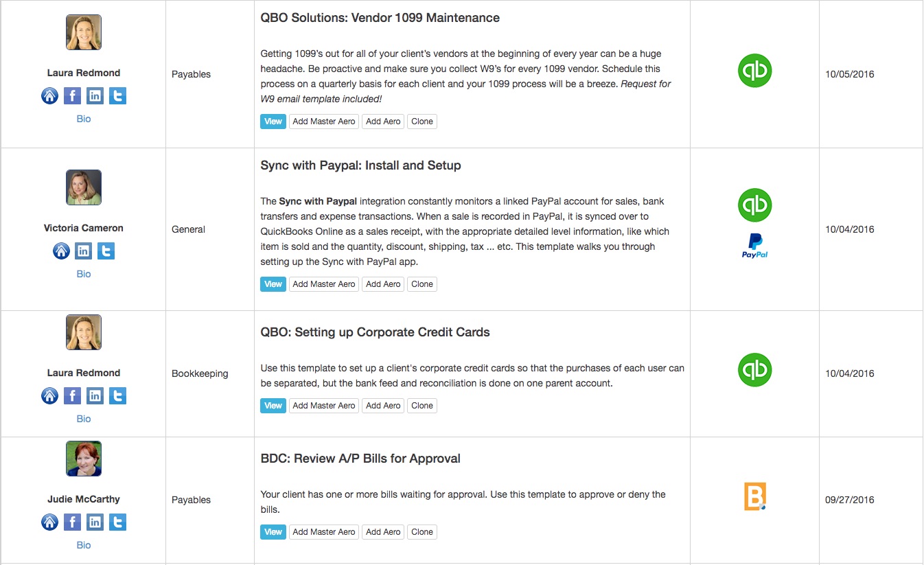View the Vendor 1099 Maintenance template
924x565 pixels.
[x=273, y=122]
